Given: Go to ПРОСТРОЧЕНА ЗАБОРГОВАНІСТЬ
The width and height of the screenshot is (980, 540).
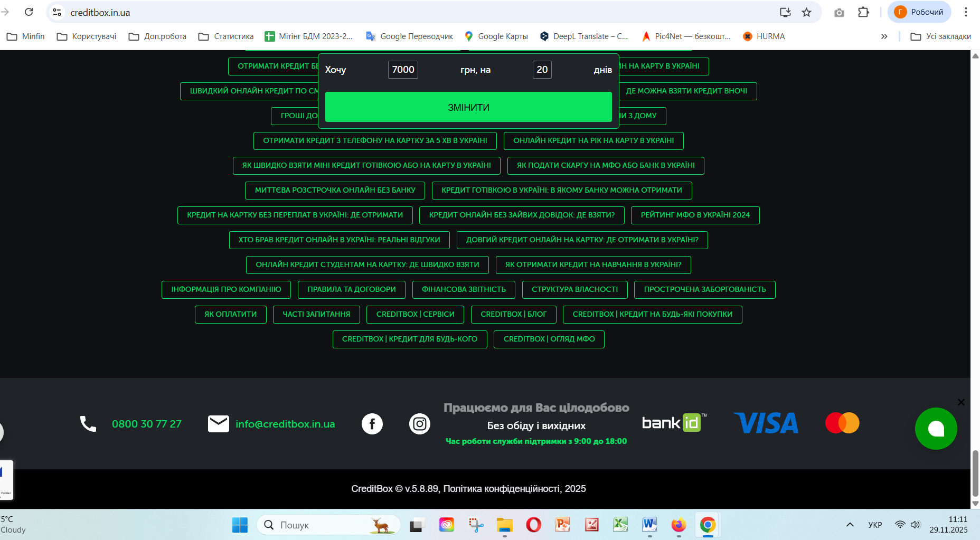Looking at the screenshot, I should click(705, 290).
